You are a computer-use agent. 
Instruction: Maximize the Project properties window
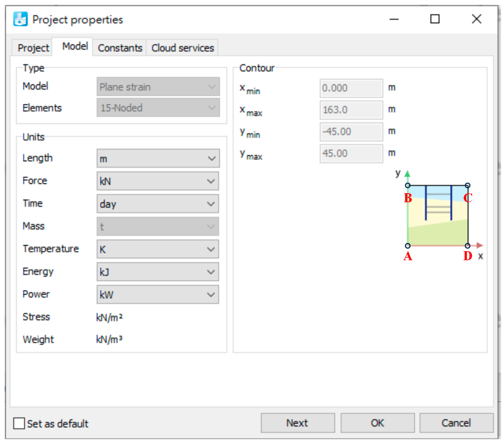click(x=435, y=19)
